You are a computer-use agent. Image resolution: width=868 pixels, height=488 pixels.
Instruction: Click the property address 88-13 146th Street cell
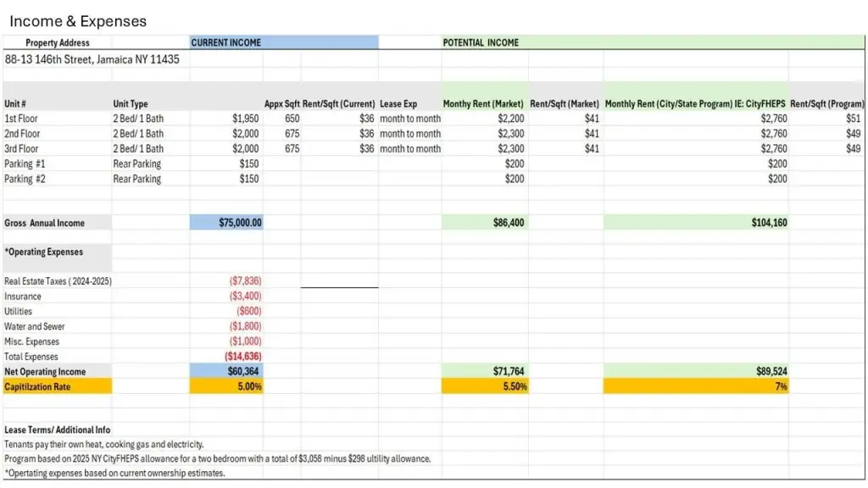pyautogui.click(x=92, y=60)
